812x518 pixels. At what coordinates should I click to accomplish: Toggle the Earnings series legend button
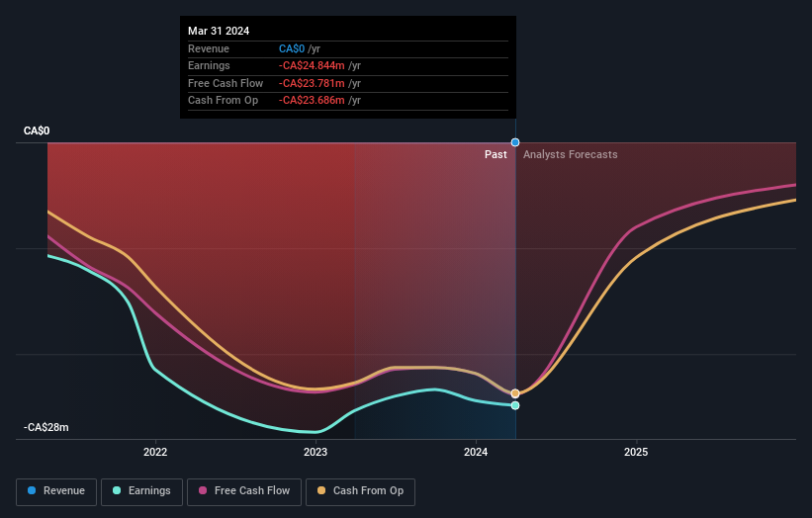[x=141, y=491]
